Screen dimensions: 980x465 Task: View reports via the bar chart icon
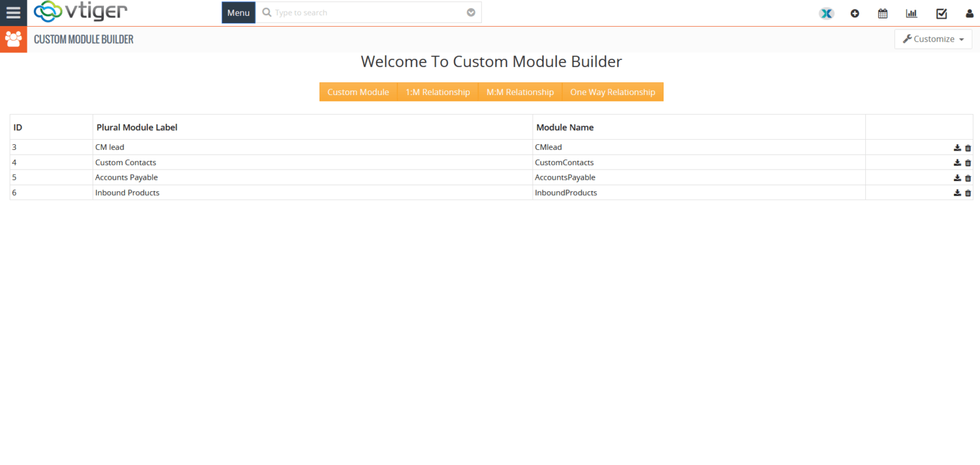pos(911,13)
